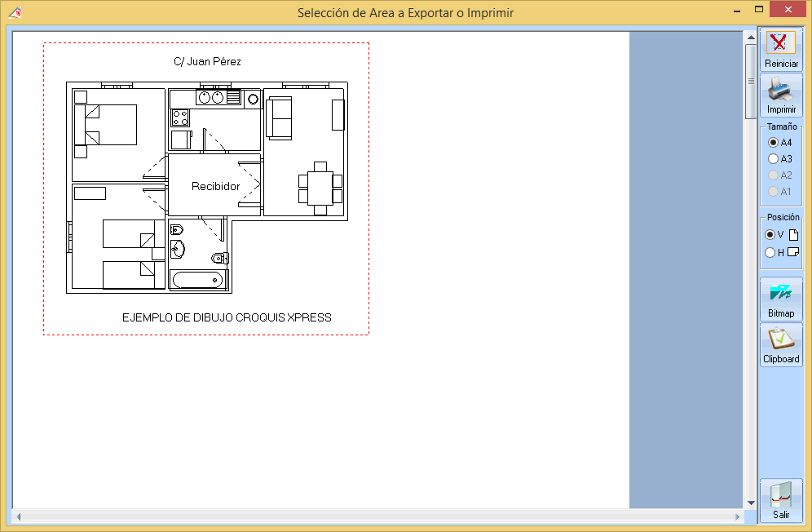Click the vertical scrollbar thumb

click(x=750, y=82)
